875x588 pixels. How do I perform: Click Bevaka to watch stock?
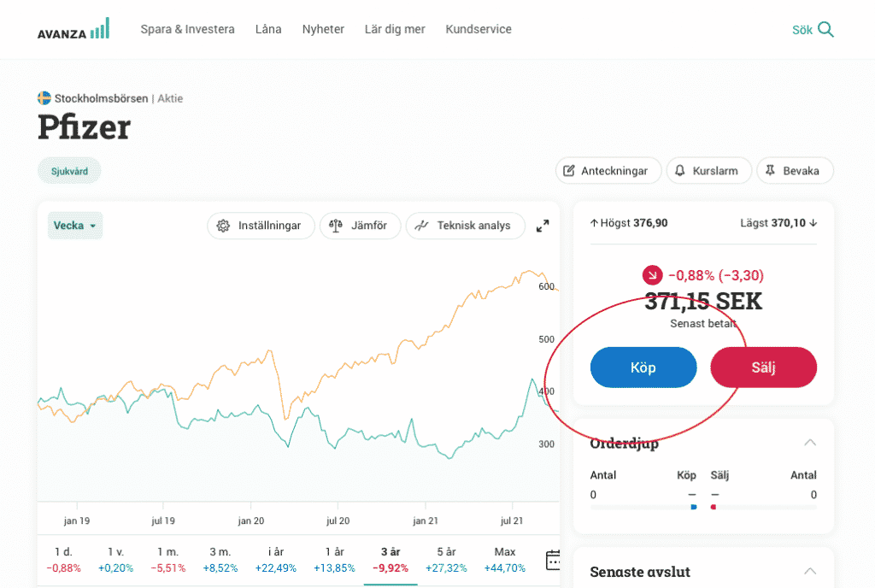pyautogui.click(x=796, y=171)
